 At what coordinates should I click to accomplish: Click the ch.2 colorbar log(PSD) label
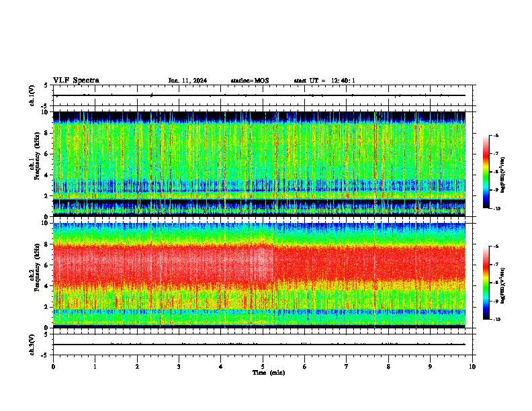(502, 285)
